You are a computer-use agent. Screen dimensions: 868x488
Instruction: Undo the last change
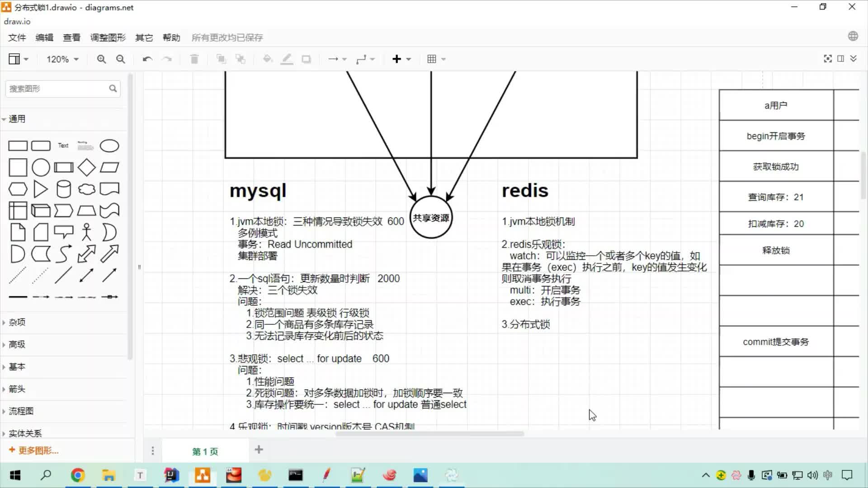[x=147, y=59]
